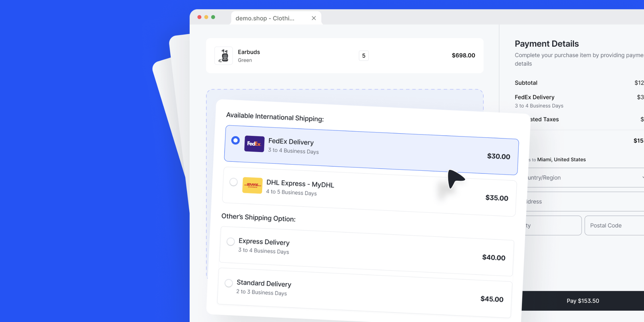The image size is (644, 322).
Task: Click the red window close dot
Action: pyautogui.click(x=199, y=17)
